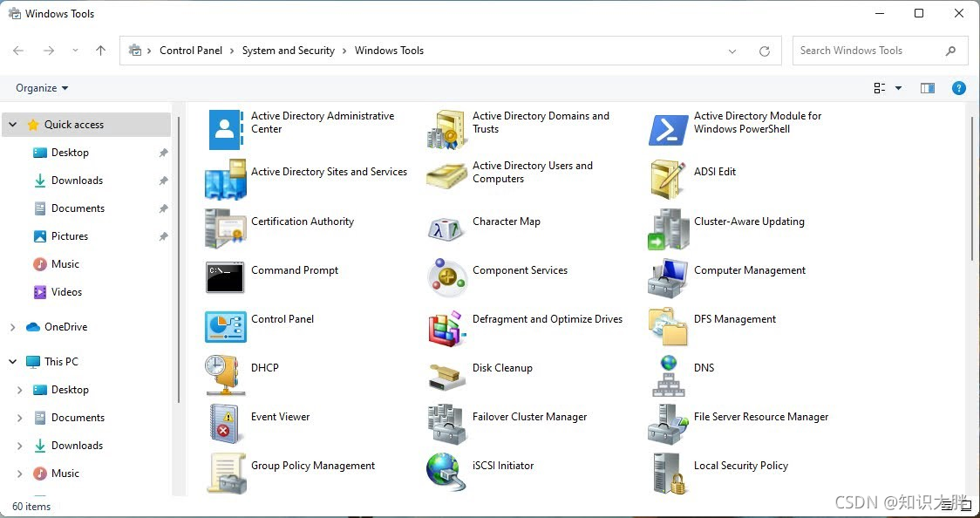
Task: Open Active Directory Domains and Trusts icon
Action: coord(446,129)
